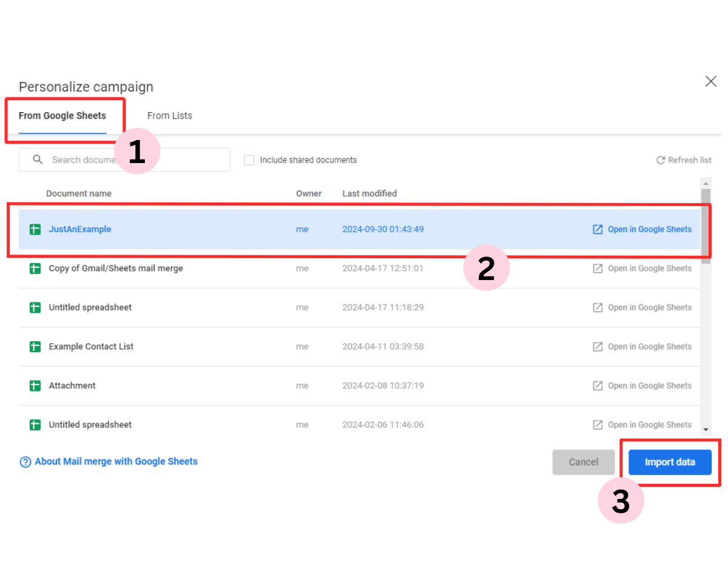Open Example Contact List in Google Sheets
Screen dimensions: 728x582
click(642, 346)
